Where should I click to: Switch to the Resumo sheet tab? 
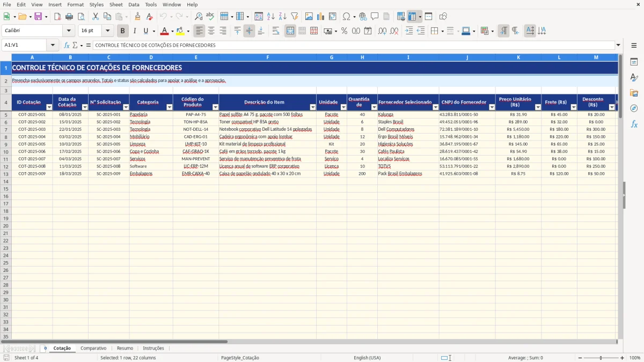(x=125, y=348)
